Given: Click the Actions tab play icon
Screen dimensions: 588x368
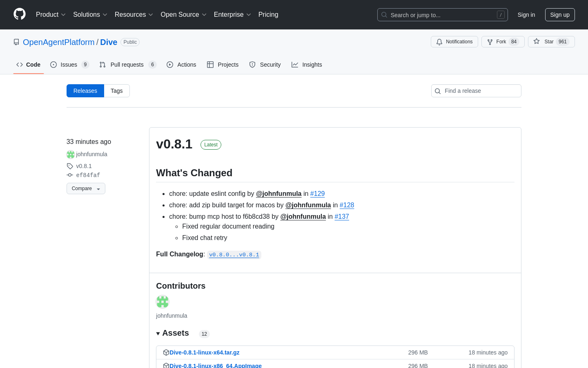Looking at the screenshot, I should point(170,65).
